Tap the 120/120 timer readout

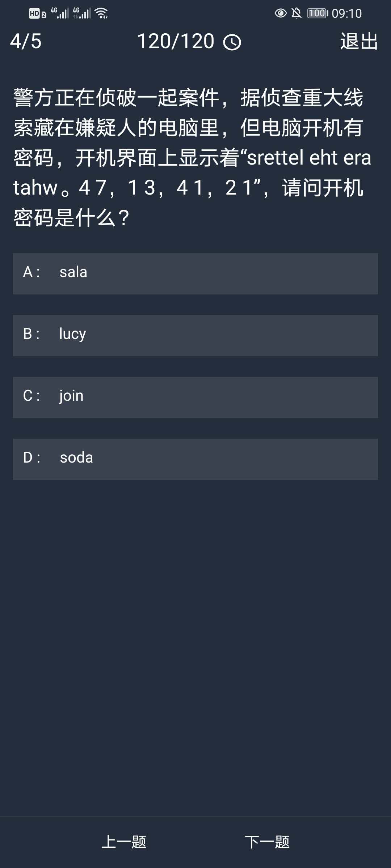(x=176, y=41)
